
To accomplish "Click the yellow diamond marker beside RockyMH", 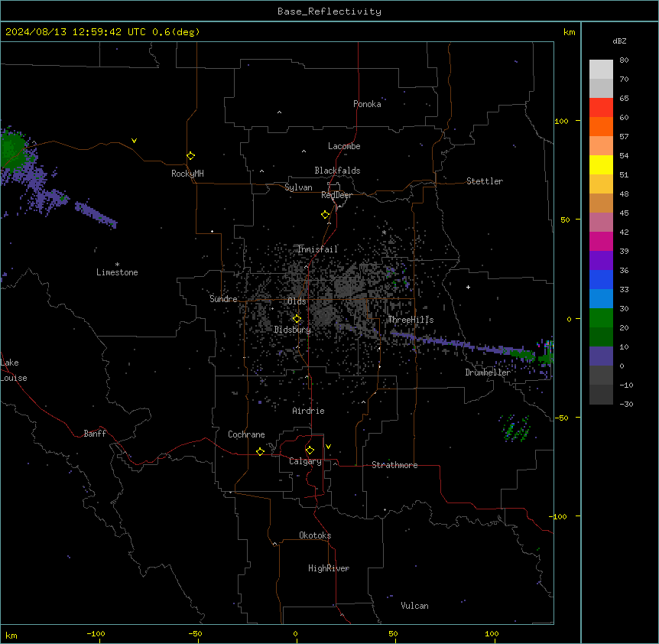I will (x=190, y=156).
